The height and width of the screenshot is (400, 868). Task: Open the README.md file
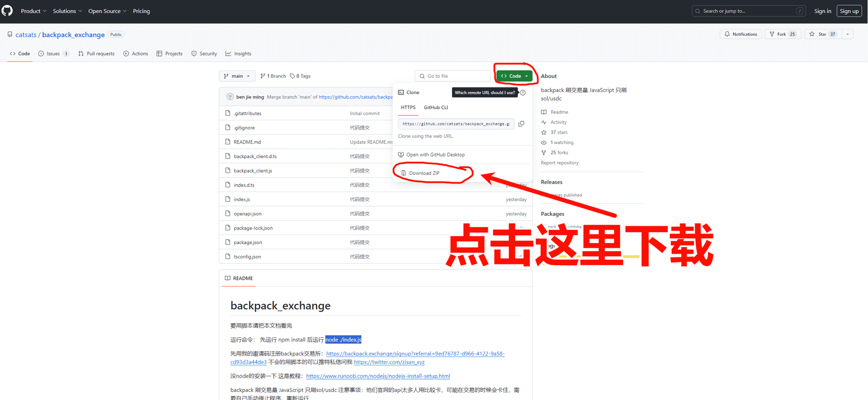click(x=247, y=142)
